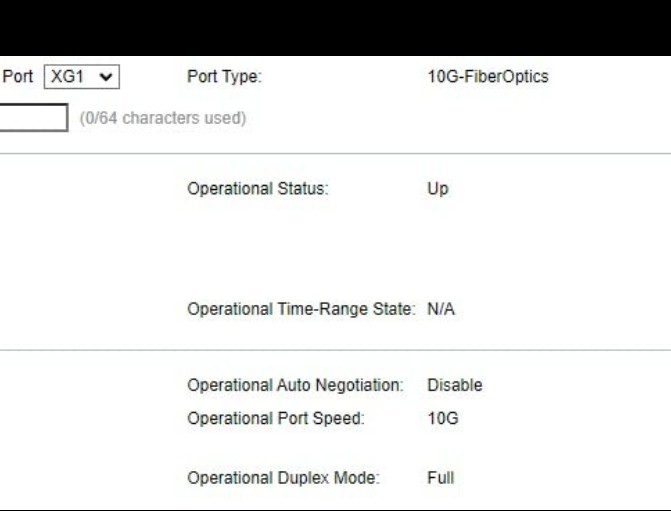Select the "Up" operational status value

pos(438,189)
